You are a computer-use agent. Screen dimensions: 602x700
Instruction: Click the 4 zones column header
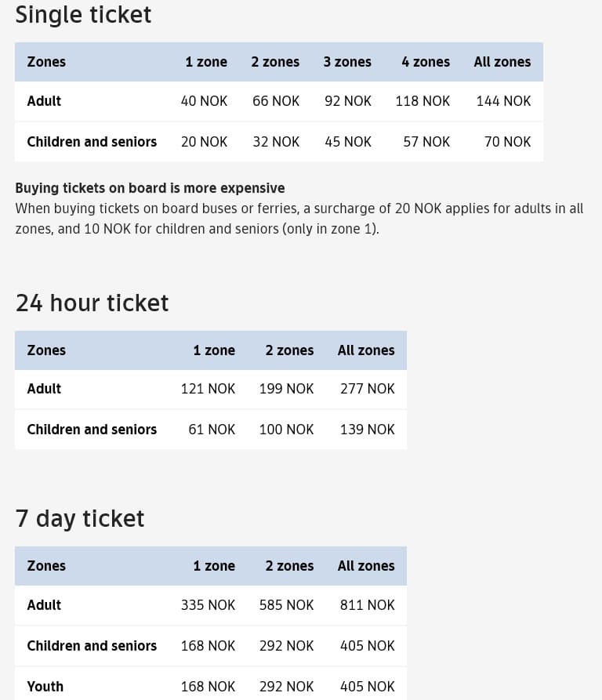pyautogui.click(x=426, y=62)
